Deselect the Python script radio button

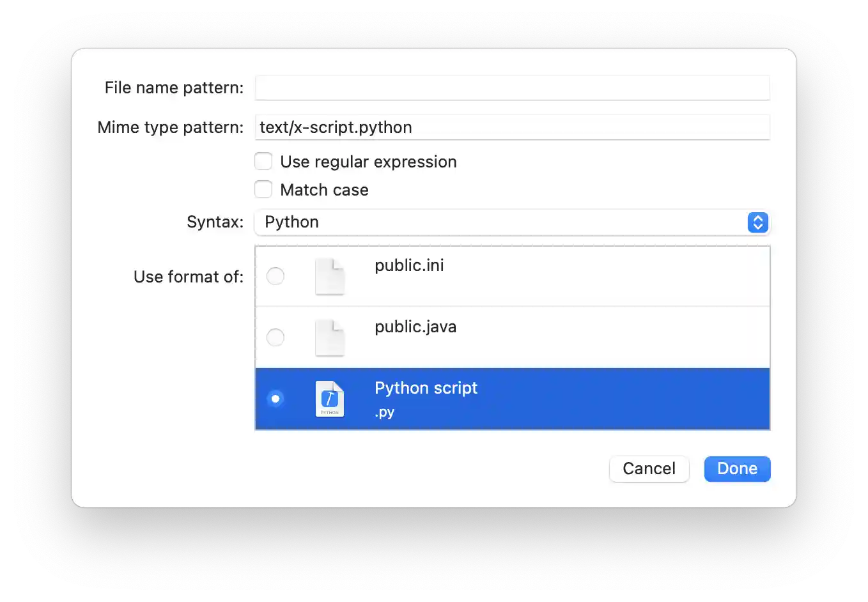[275, 398]
